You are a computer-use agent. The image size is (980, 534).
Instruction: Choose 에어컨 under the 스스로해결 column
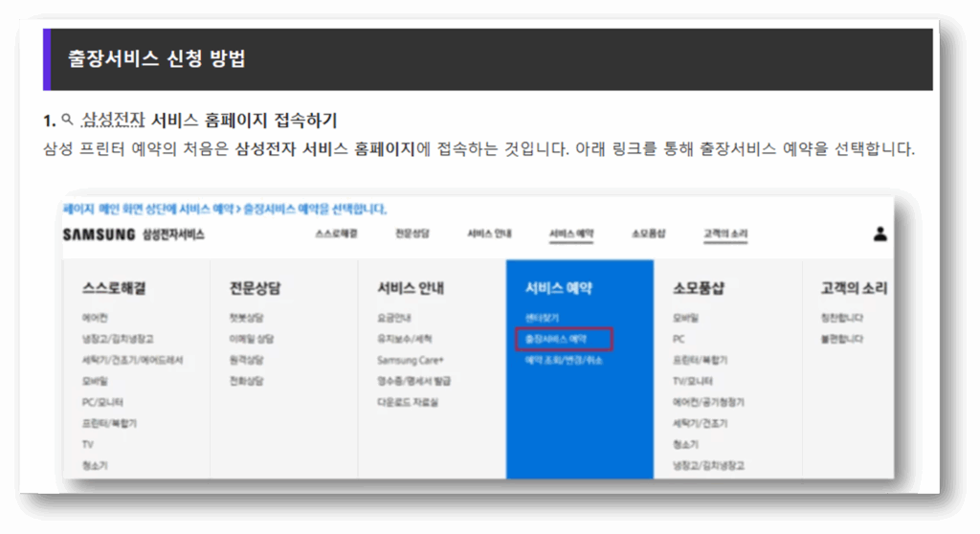(x=95, y=318)
